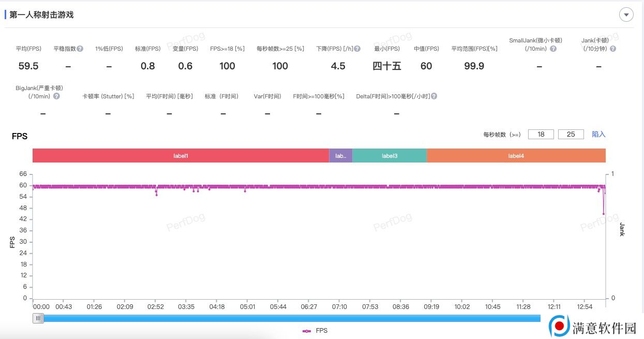Click the FPS threshold field showing 25
This screenshot has width=644, height=339.
click(571, 134)
